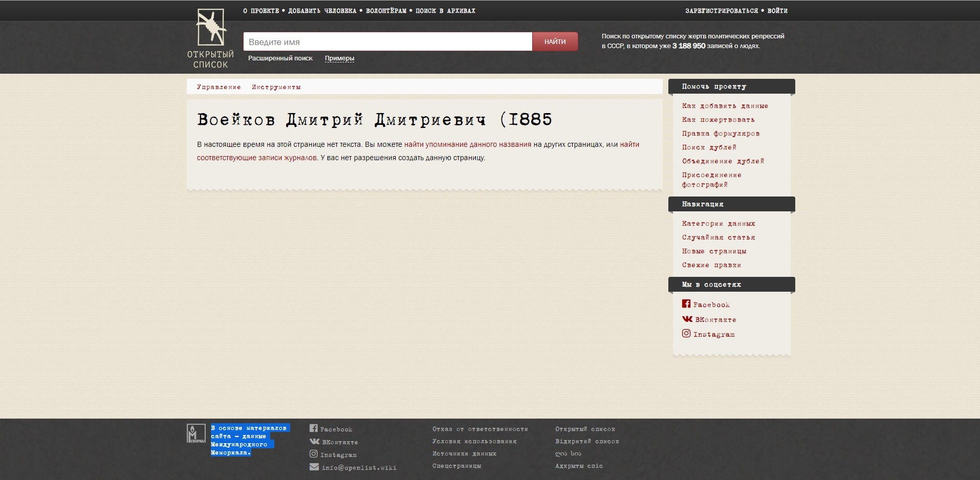Viewport: 980px width, 480px height.
Task: Select Как пожертвовать in sidebar
Action: pos(718,120)
